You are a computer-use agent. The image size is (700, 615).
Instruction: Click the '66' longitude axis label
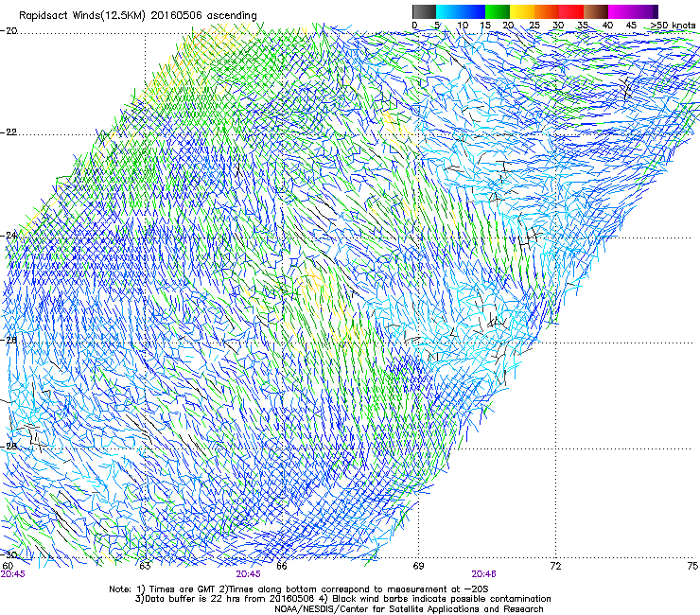[282, 566]
